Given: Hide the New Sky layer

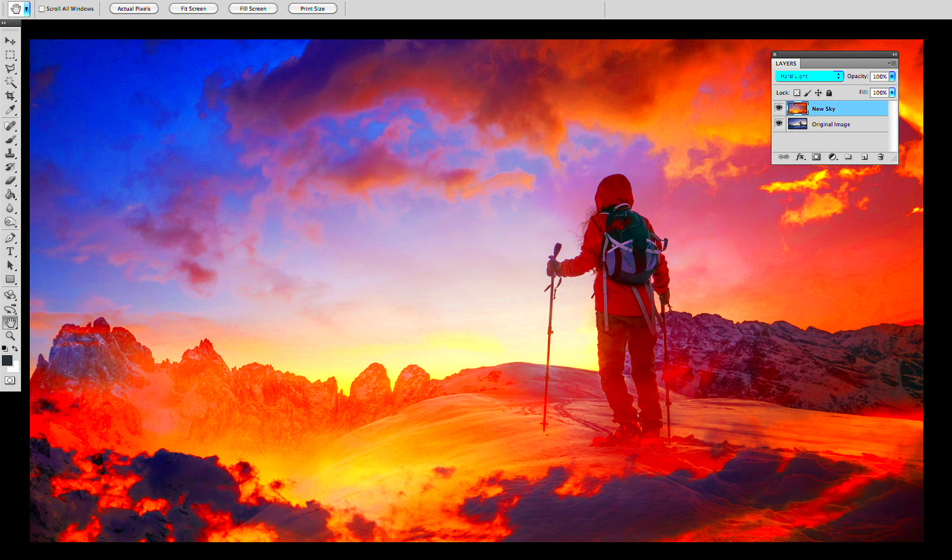Looking at the screenshot, I should [779, 108].
